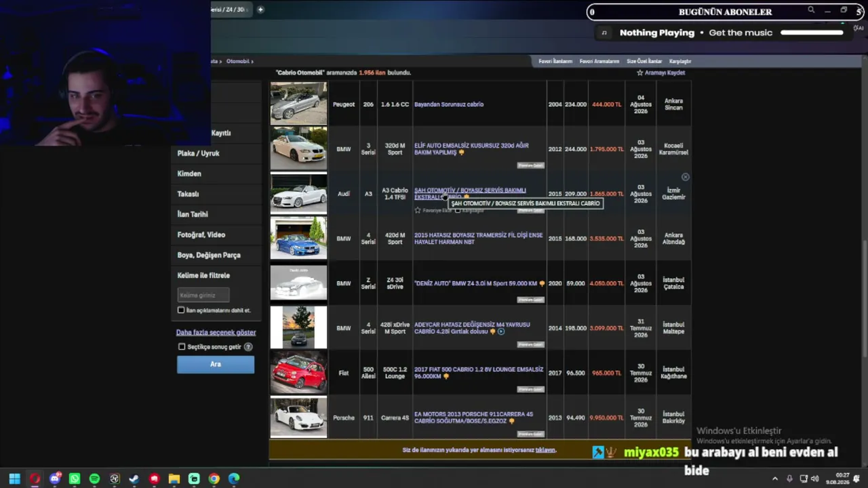This screenshot has width=868, height=488.
Task: Open Opera GX from the taskbar
Action: point(35,479)
